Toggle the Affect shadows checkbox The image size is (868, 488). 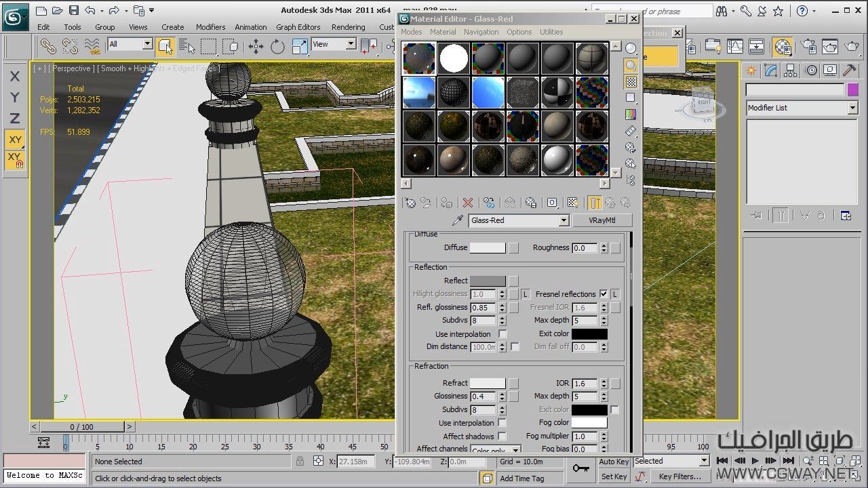(502, 436)
